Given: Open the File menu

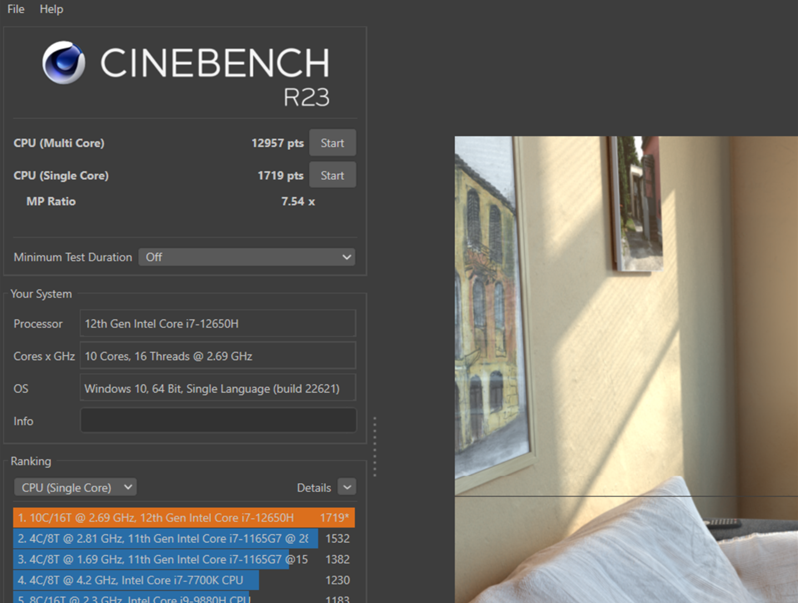Looking at the screenshot, I should tap(16, 9).
